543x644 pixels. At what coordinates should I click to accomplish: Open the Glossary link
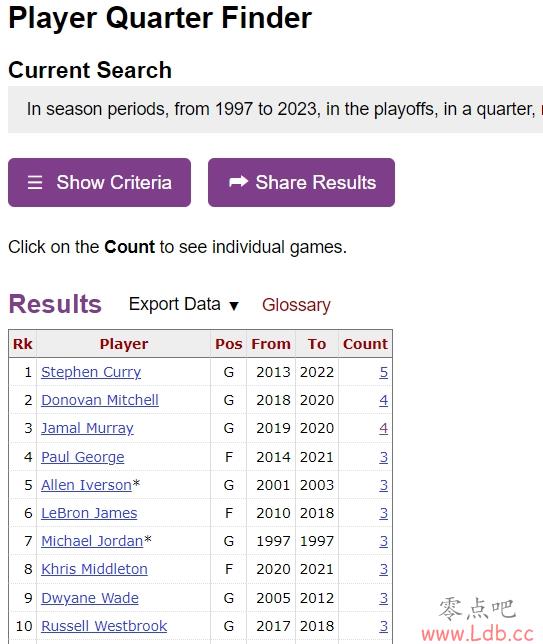click(x=296, y=305)
